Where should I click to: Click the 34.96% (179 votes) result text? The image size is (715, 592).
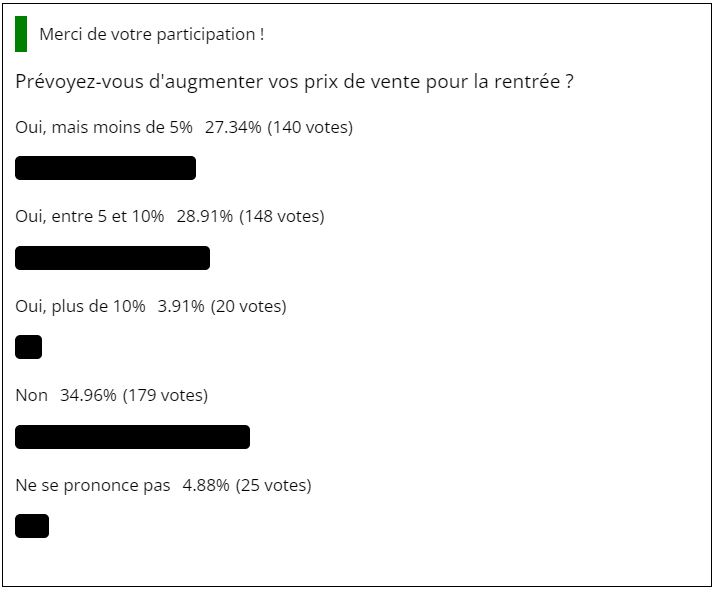(x=134, y=395)
